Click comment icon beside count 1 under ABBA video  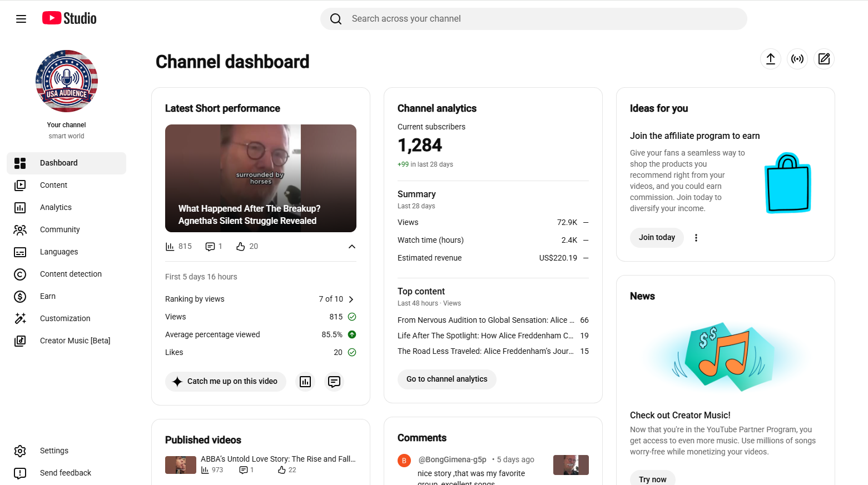pos(244,470)
